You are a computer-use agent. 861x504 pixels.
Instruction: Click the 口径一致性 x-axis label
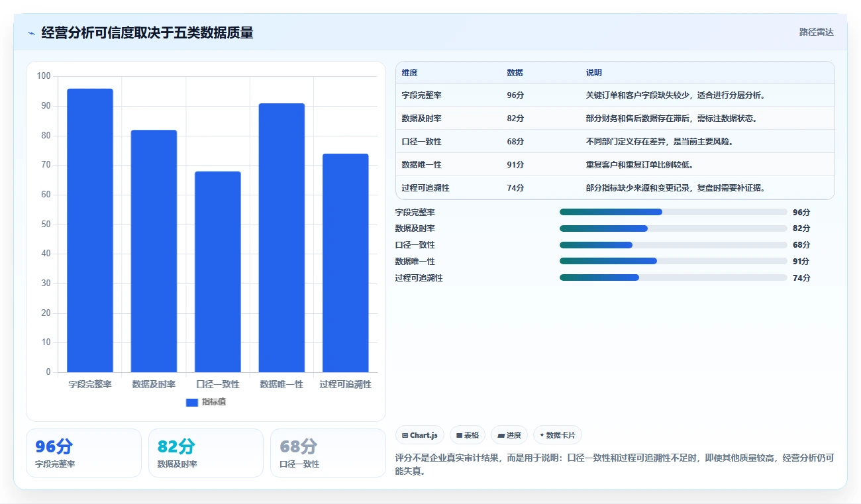coord(218,384)
